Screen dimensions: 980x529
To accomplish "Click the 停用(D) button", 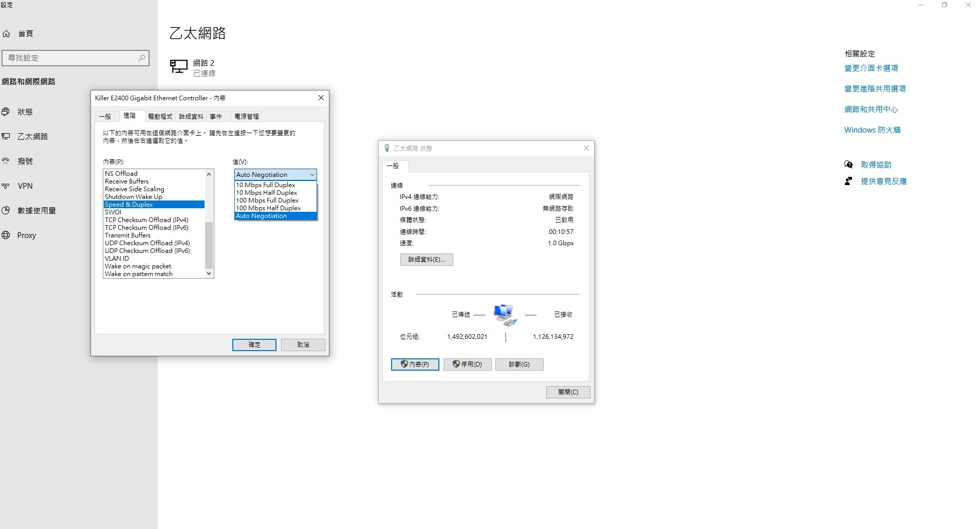I will click(468, 364).
